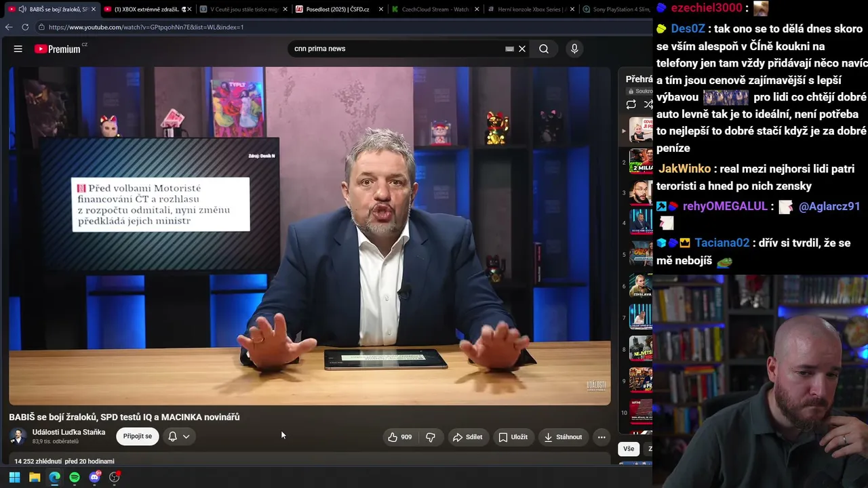This screenshot has height=488, width=868.
Task: Save the video with Uložit
Action: pos(513,437)
